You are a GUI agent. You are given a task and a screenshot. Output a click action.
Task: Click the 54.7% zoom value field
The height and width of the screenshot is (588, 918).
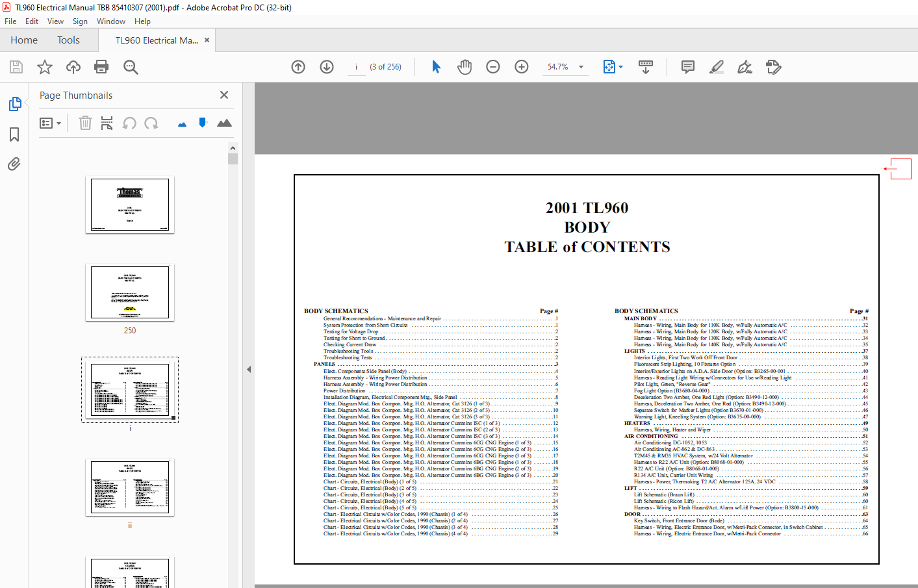coord(558,67)
